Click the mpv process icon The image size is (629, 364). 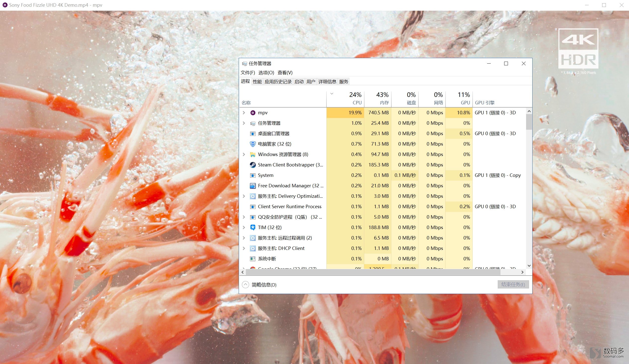coord(253,113)
